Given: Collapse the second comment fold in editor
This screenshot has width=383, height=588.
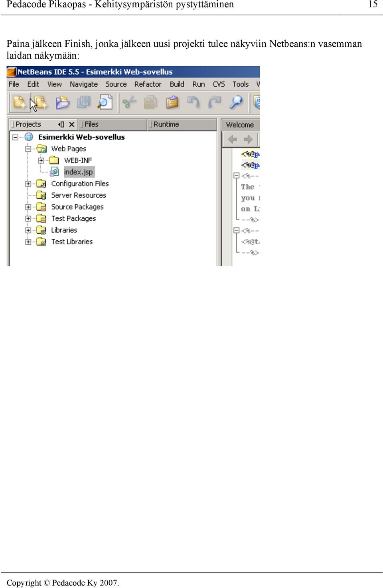Looking at the screenshot, I should tap(236, 230).
